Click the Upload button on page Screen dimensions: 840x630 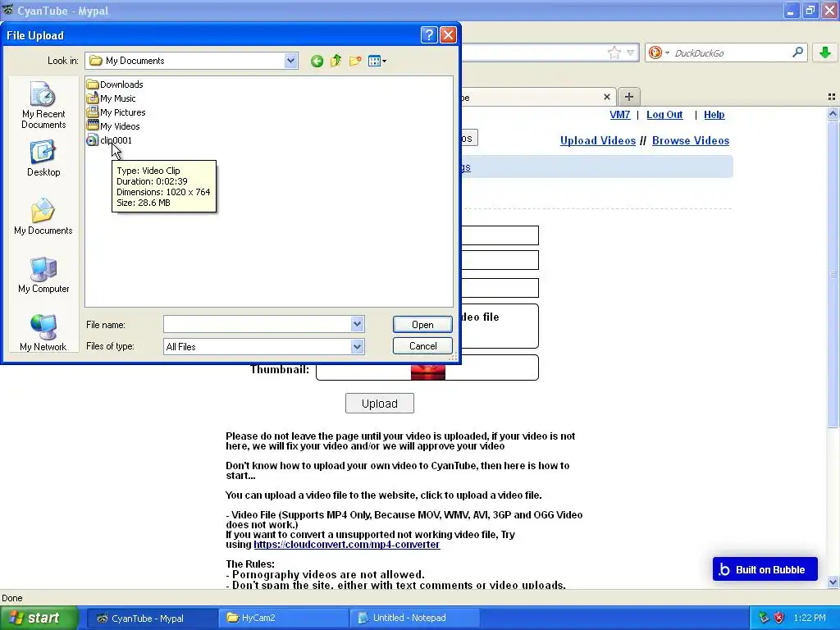pyautogui.click(x=379, y=404)
